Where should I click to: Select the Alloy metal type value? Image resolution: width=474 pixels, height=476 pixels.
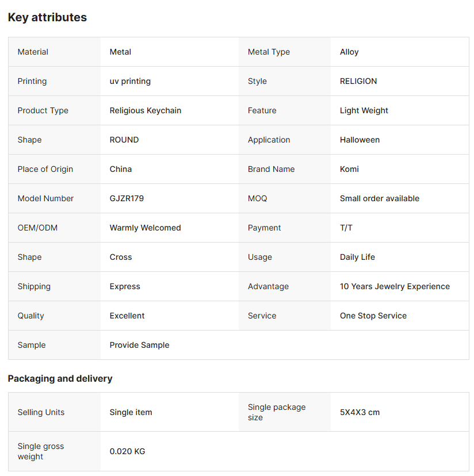click(349, 52)
